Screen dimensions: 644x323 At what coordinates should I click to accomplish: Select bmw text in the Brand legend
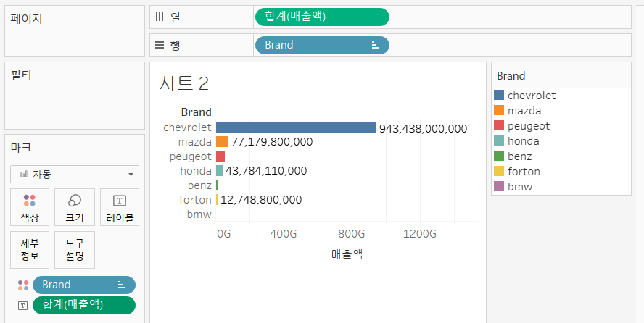pyautogui.click(x=520, y=187)
